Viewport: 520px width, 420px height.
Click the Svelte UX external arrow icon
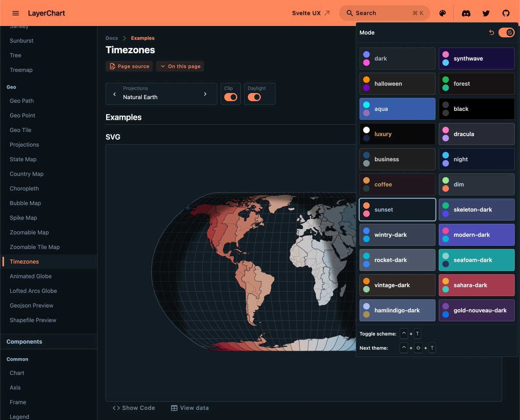click(x=327, y=13)
